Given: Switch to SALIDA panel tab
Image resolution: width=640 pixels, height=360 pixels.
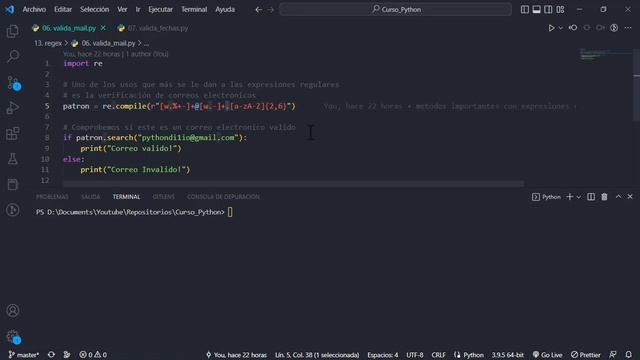Looking at the screenshot, I should pyautogui.click(x=91, y=197).
